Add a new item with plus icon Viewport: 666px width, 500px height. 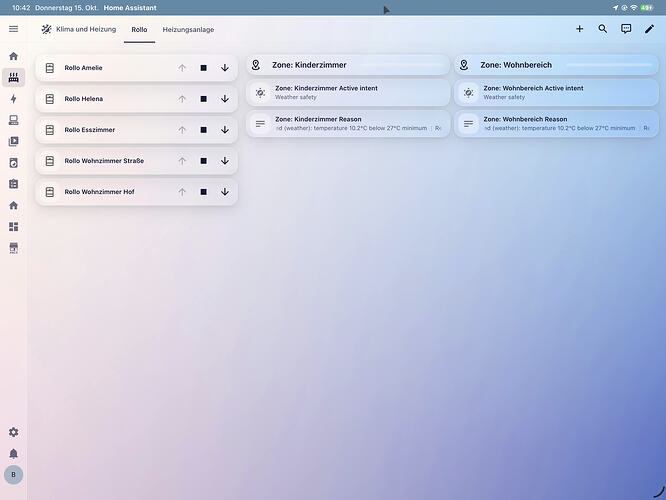(x=579, y=29)
